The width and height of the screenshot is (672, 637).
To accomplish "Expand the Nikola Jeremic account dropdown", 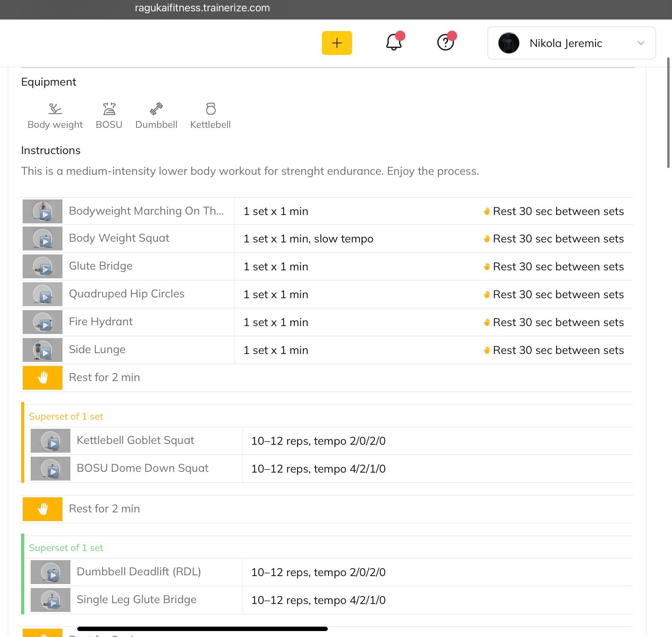I will [571, 43].
